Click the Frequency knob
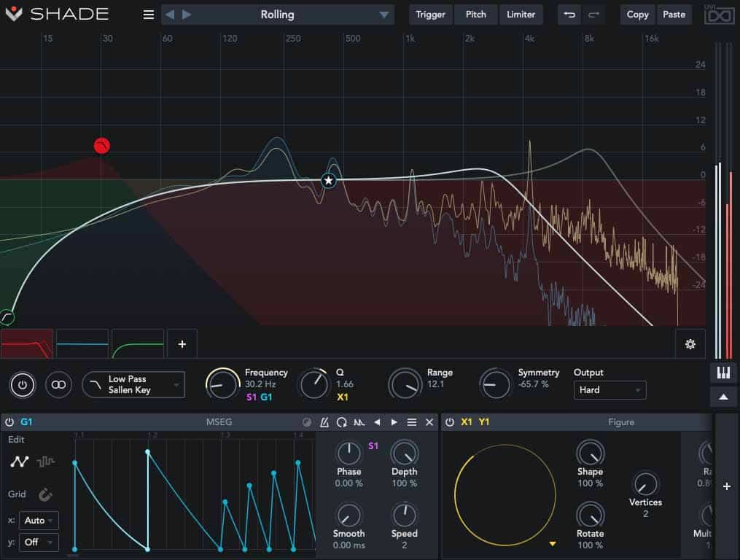The width and height of the screenshot is (740, 560). click(222, 384)
